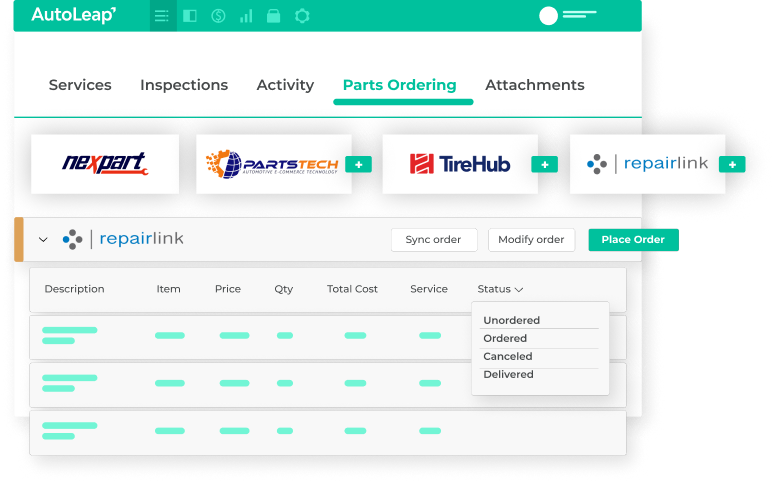Click the repairlink logo in order header
This screenshot has height=482, width=775.
(x=123, y=239)
